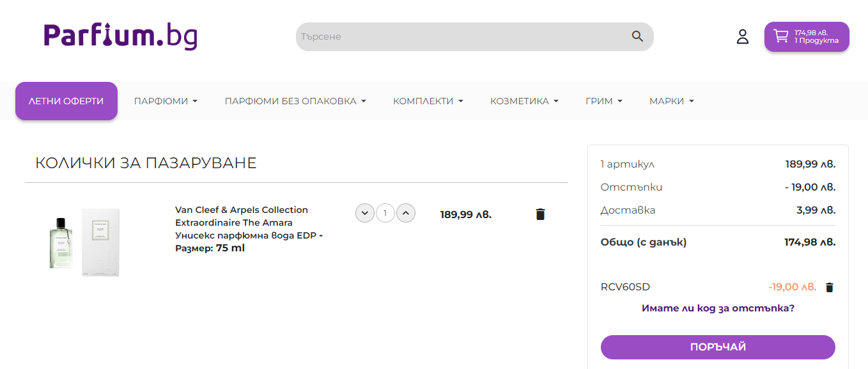
Task: Click the ПОРЪЧАЙ order button
Action: click(718, 347)
